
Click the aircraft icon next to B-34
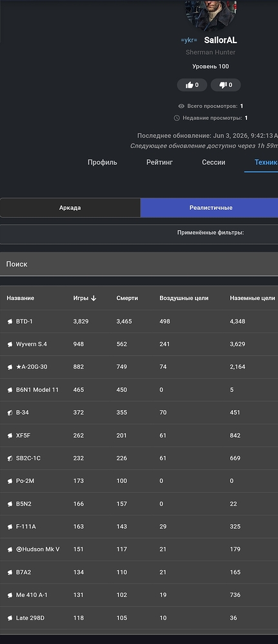(x=10, y=412)
